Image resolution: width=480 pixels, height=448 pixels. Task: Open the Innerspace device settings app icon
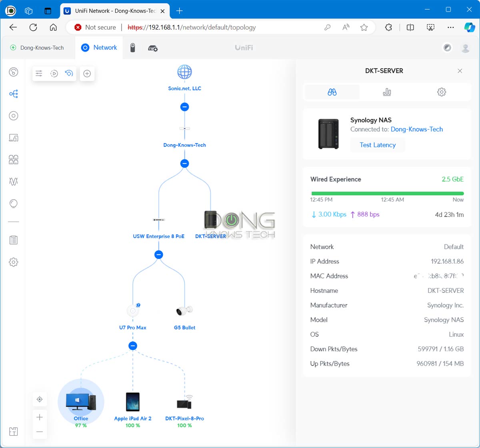pos(153,48)
